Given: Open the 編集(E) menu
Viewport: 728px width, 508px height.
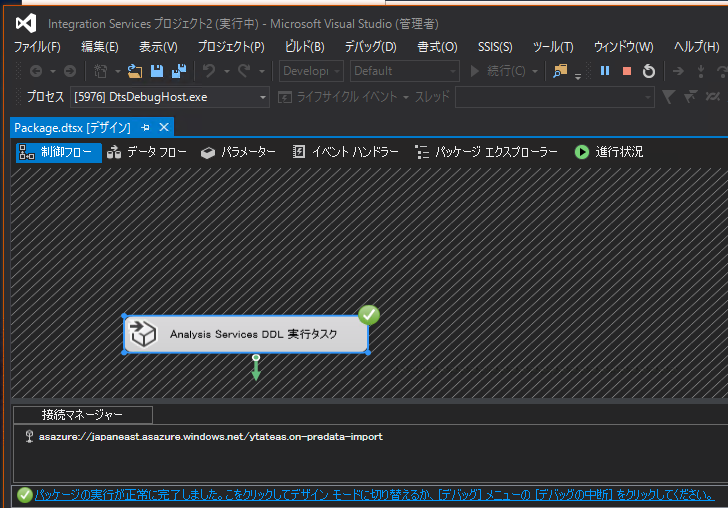Looking at the screenshot, I should pyautogui.click(x=100, y=47).
